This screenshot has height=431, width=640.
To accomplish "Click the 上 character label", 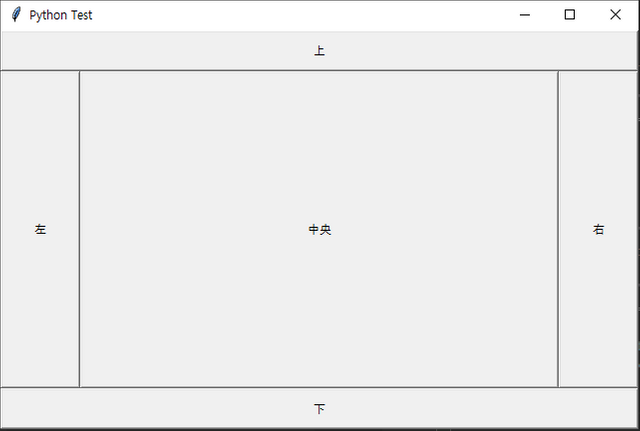I will click(x=319, y=51).
